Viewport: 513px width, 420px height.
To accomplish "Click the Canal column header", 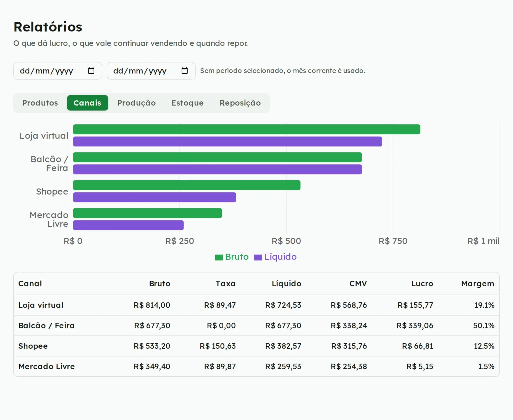I will [x=30, y=283].
